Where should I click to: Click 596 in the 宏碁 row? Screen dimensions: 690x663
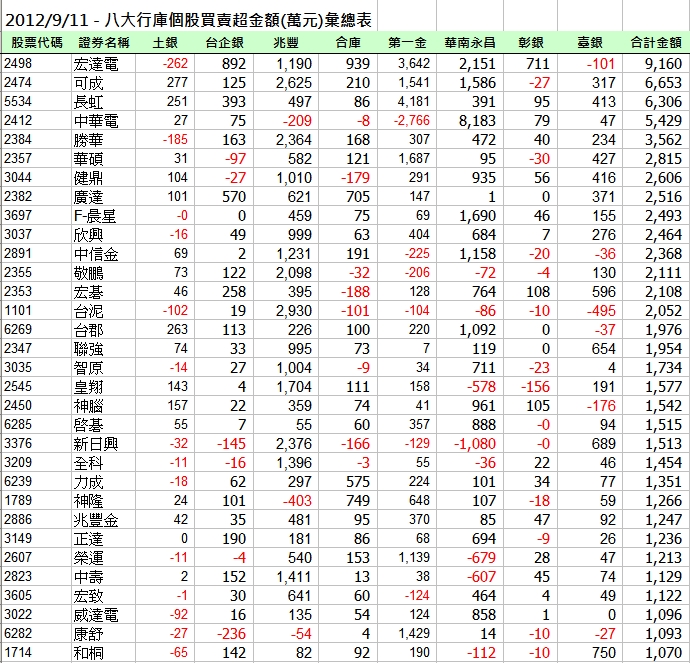click(603, 292)
